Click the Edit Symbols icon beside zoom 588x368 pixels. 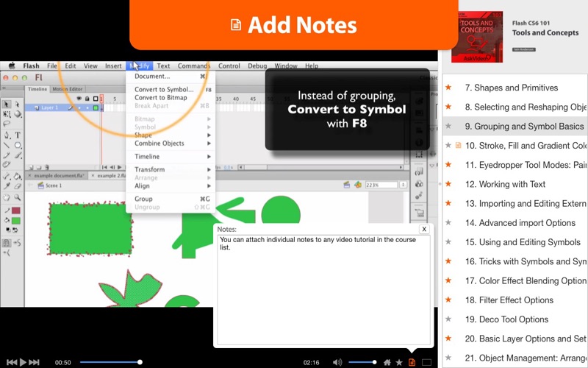[358, 185]
